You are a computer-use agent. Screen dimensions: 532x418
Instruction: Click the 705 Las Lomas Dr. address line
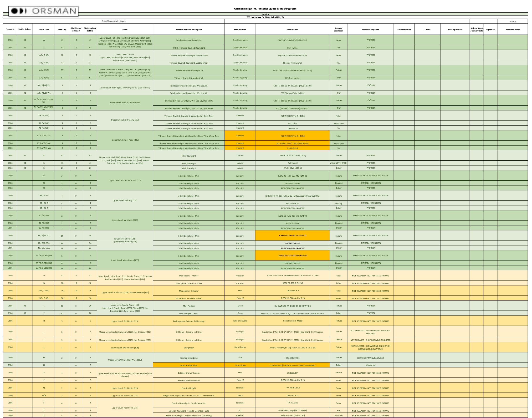pyautogui.click(x=265, y=17)
